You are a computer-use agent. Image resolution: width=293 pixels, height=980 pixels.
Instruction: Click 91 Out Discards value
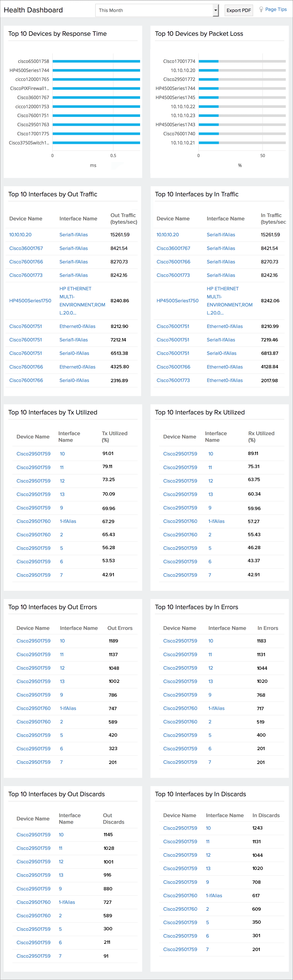tap(106, 956)
